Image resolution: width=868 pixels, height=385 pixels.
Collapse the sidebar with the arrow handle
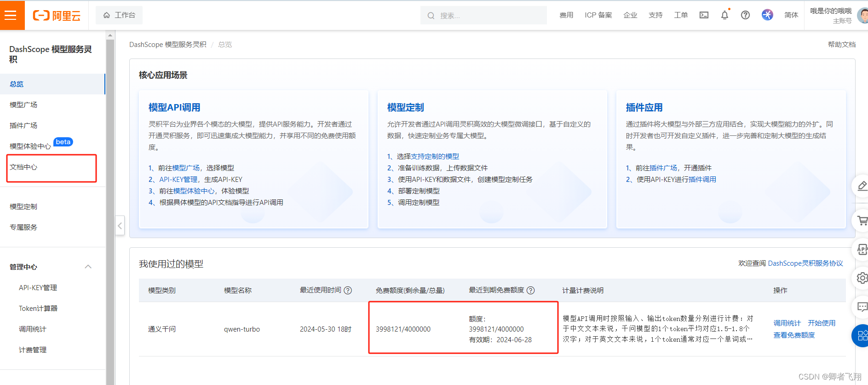[120, 226]
